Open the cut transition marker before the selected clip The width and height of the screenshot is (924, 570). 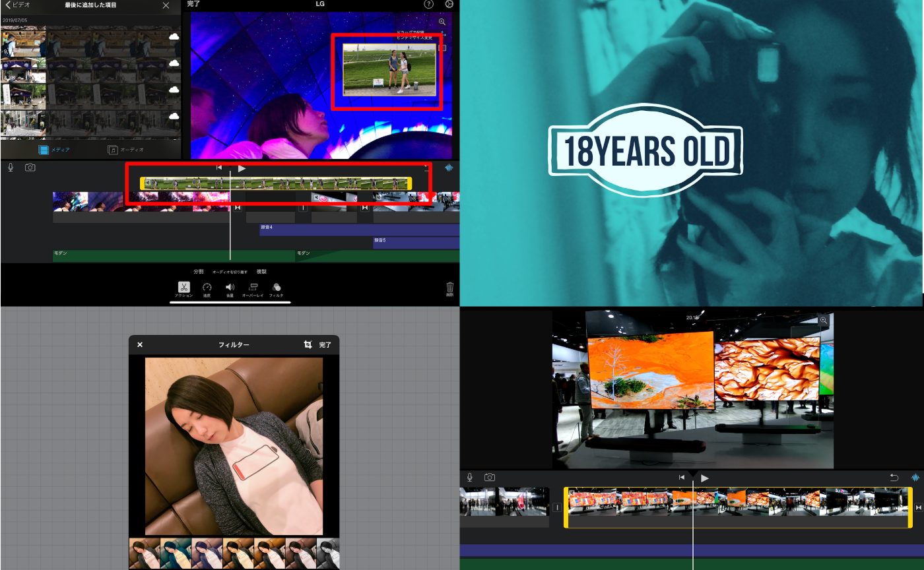point(557,507)
